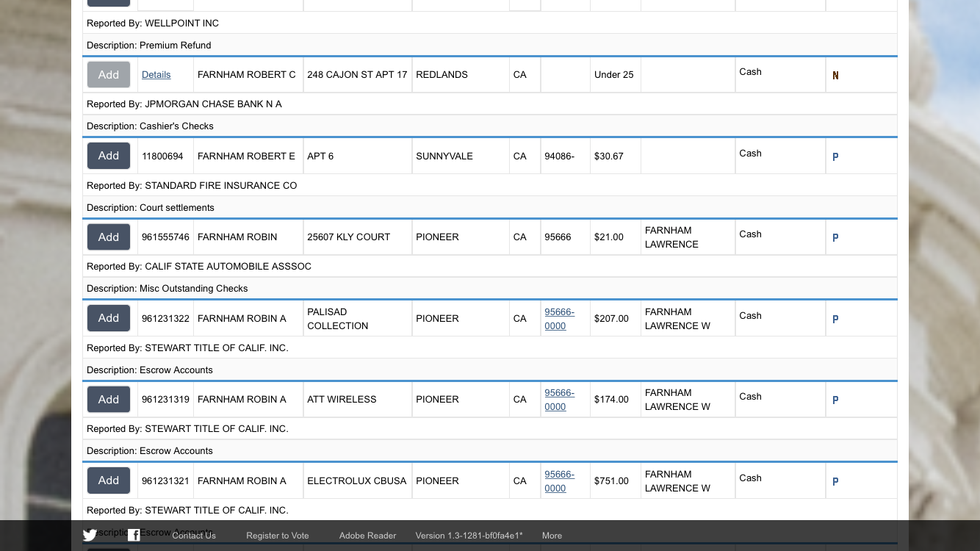
Task: Add property 961555746 for FARNHAM ROBIN
Action: [109, 237]
